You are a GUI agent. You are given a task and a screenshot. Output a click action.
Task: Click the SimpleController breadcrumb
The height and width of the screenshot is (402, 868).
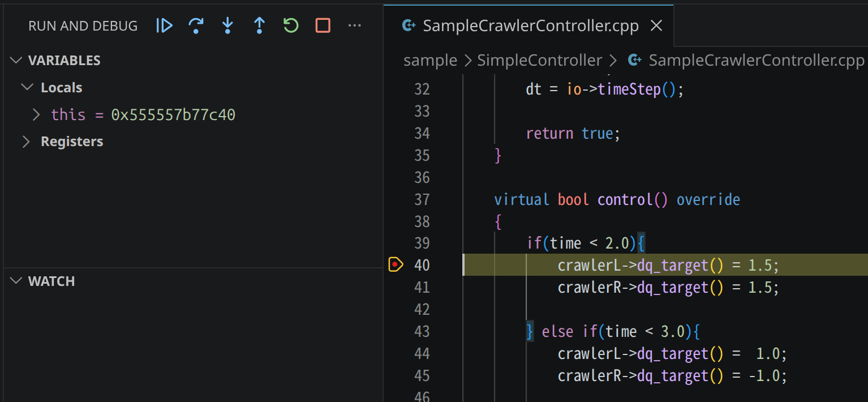coord(539,60)
